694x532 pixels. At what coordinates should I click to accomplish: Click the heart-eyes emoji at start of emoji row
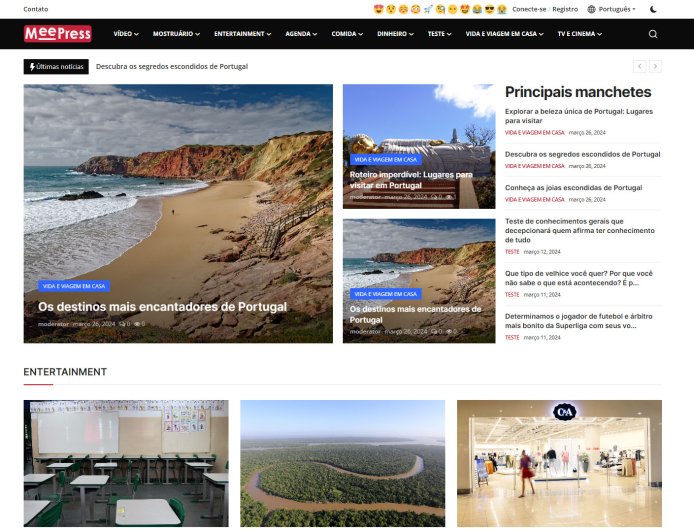pyautogui.click(x=379, y=9)
